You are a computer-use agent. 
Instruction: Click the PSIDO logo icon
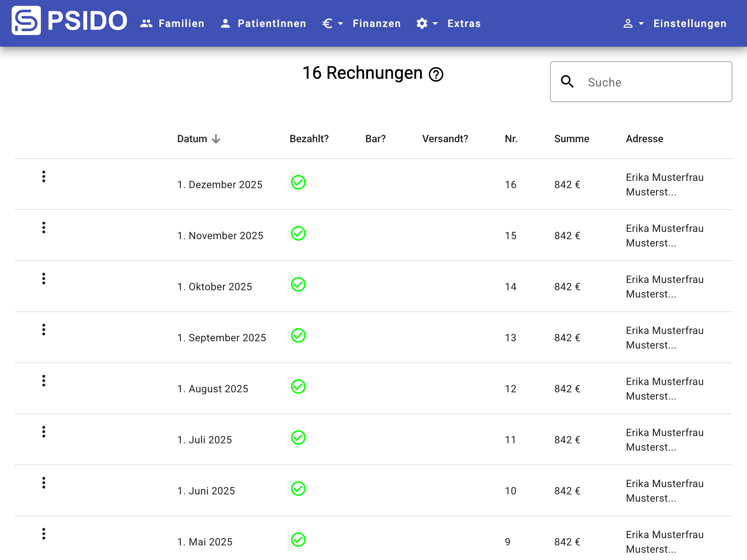[26, 20]
